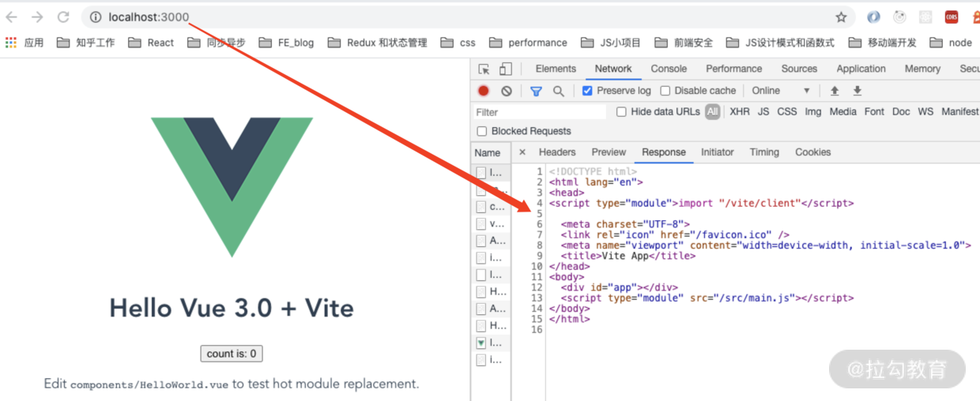
Task: Filter requests by Font type
Action: tap(874, 112)
